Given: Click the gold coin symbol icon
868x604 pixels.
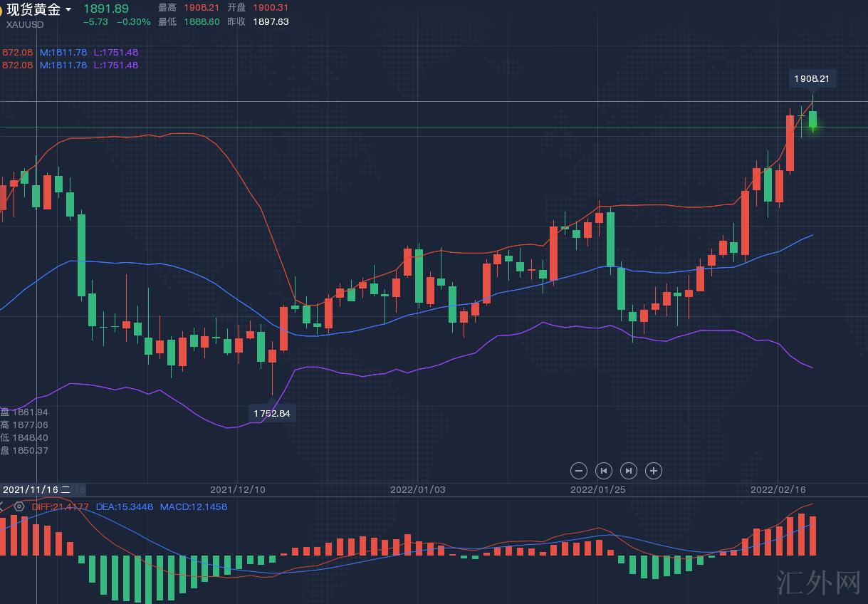Looking at the screenshot, I should coord(1,9).
